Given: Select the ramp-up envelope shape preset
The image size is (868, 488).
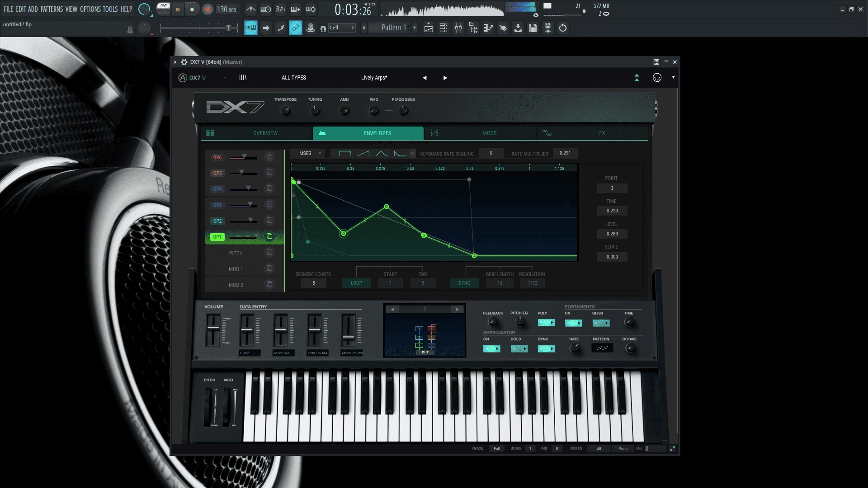Looking at the screenshot, I should tap(363, 154).
